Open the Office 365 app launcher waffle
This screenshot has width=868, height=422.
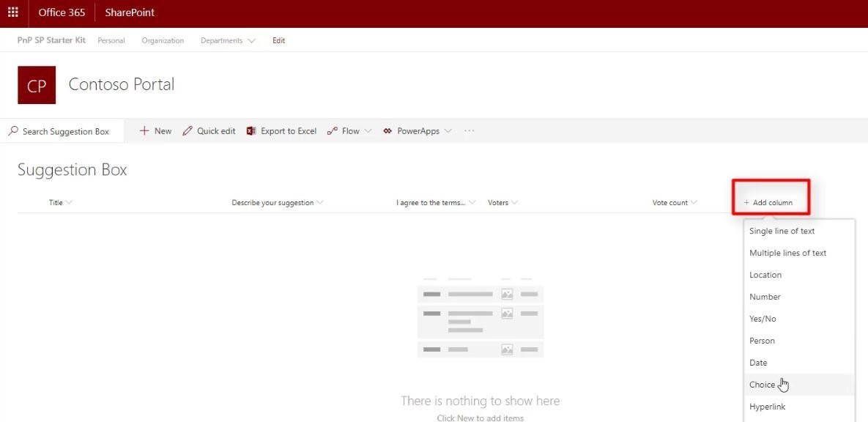pos(13,12)
